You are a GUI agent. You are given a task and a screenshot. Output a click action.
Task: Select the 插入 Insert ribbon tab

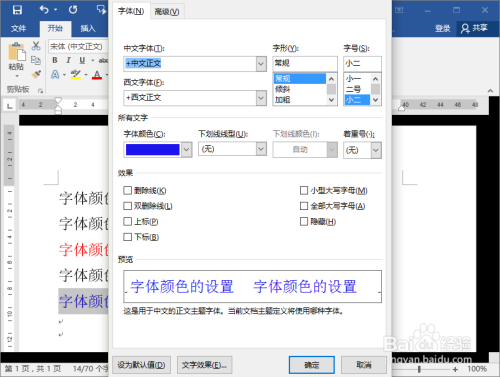click(88, 28)
